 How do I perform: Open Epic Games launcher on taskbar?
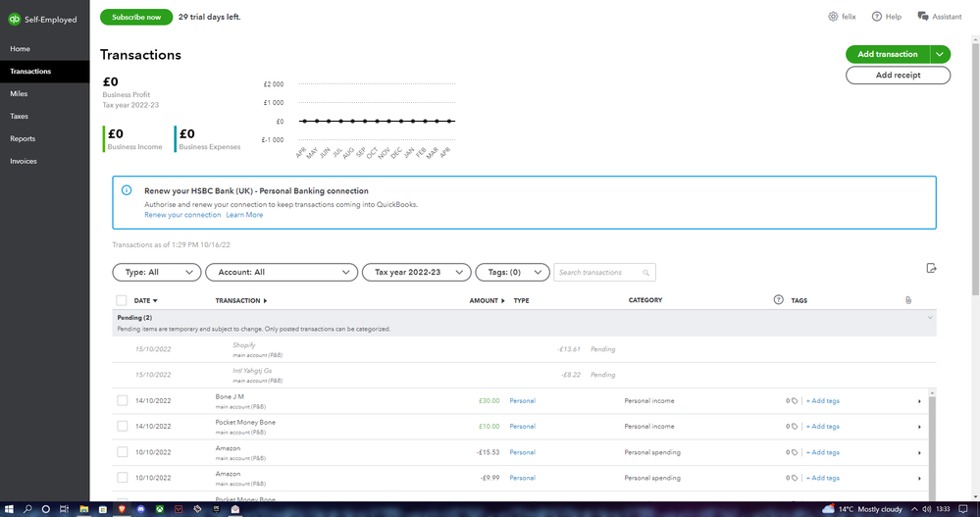pos(216,509)
